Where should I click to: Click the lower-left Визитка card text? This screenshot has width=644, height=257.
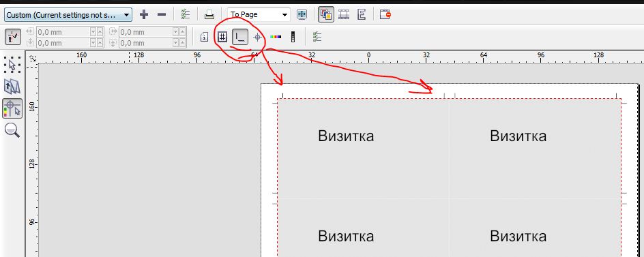[346, 236]
